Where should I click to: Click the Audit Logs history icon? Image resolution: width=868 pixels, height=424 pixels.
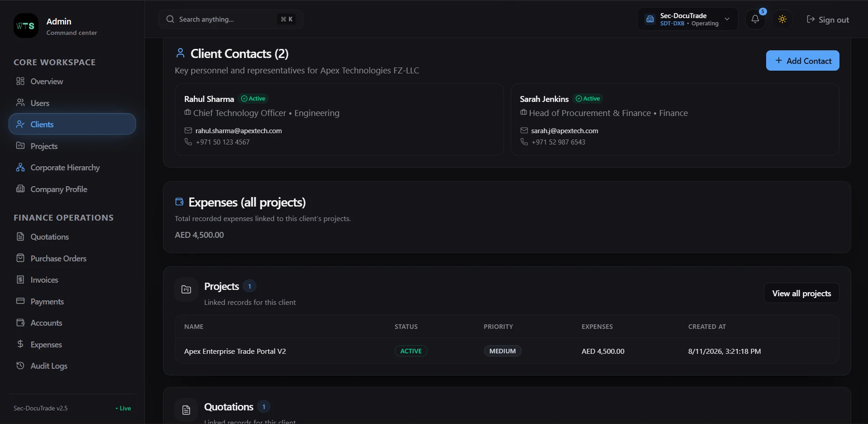pos(20,366)
